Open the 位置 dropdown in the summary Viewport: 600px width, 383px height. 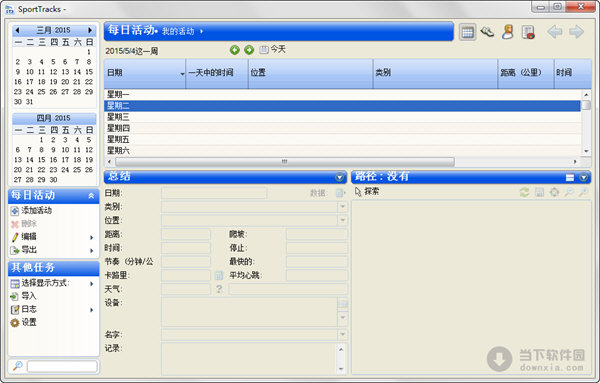coord(342,220)
